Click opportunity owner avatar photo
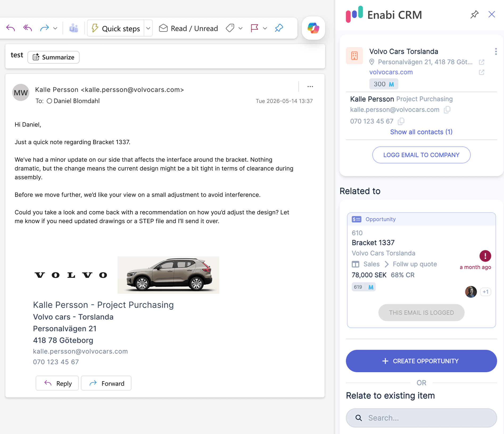This screenshot has height=434, width=504. tap(471, 292)
